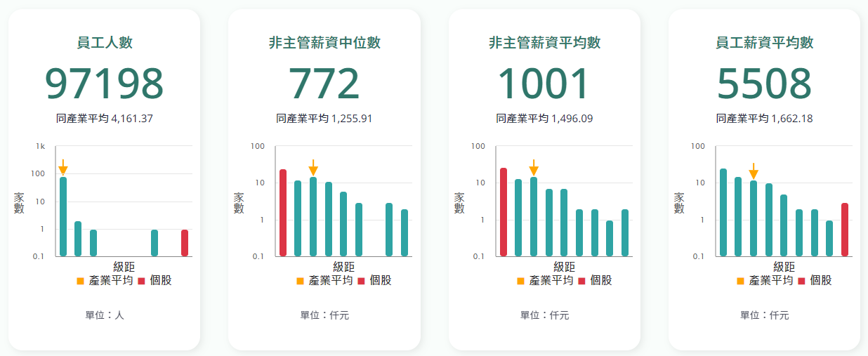868x356 pixels.
Task: Click the 1001 average salary figure
Action: 544,84
